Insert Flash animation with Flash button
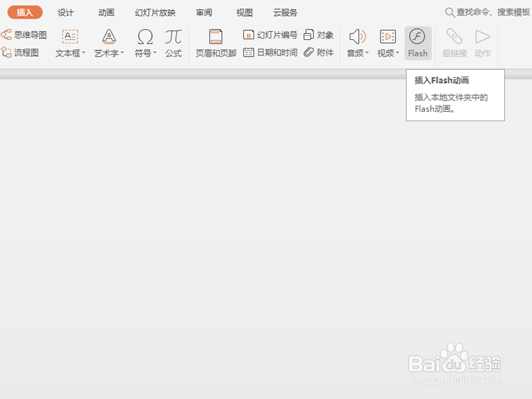Image resolution: width=532 pixels, height=399 pixels. 418,43
